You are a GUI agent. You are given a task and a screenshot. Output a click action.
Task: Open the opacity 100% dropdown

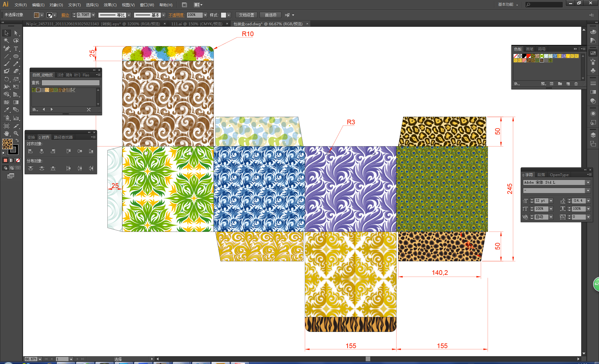click(205, 15)
